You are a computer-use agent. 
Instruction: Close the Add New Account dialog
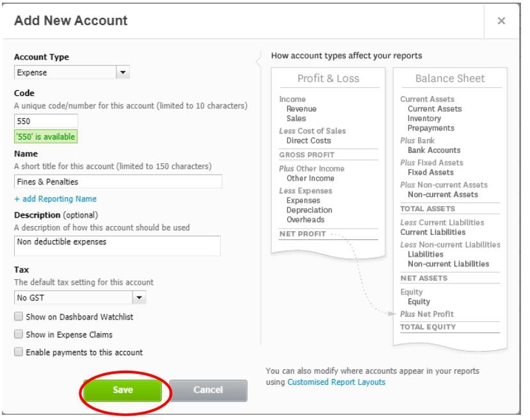[x=501, y=21]
